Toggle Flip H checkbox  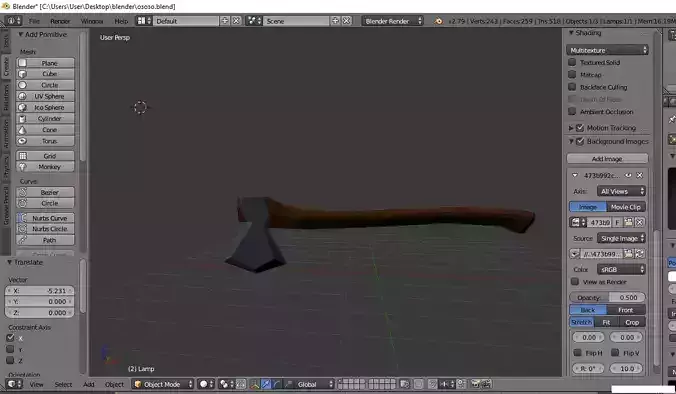[578, 353]
